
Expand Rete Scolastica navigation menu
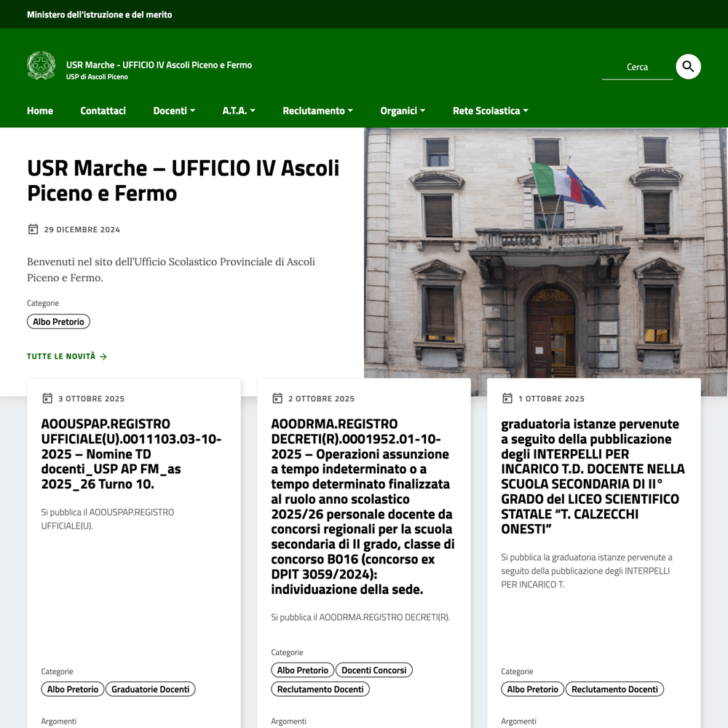[x=490, y=111]
